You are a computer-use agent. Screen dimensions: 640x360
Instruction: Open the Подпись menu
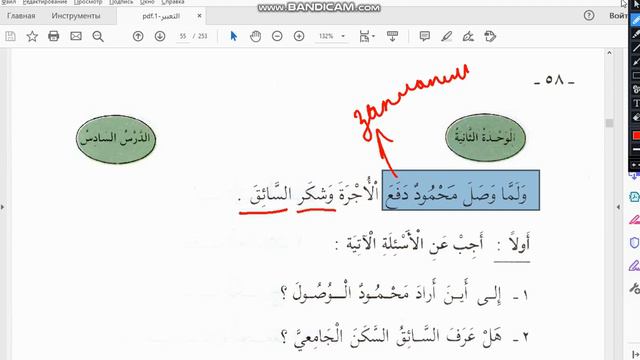[121, 2]
